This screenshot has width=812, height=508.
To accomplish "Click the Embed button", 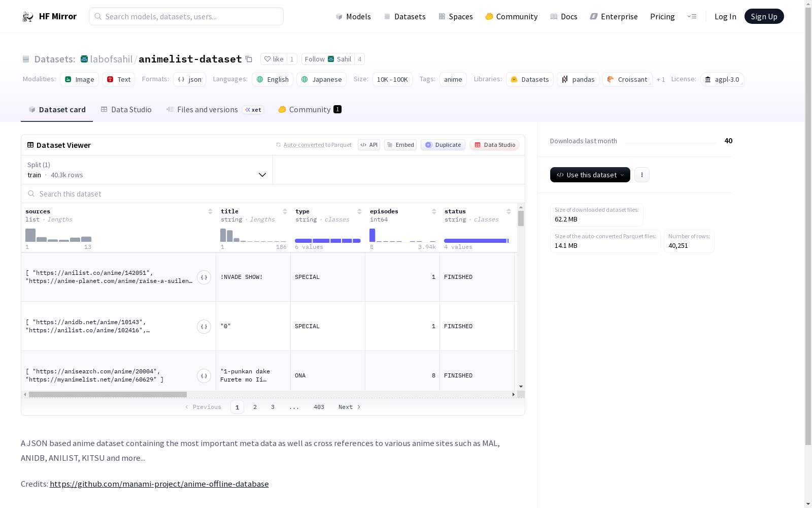I will tap(400, 145).
